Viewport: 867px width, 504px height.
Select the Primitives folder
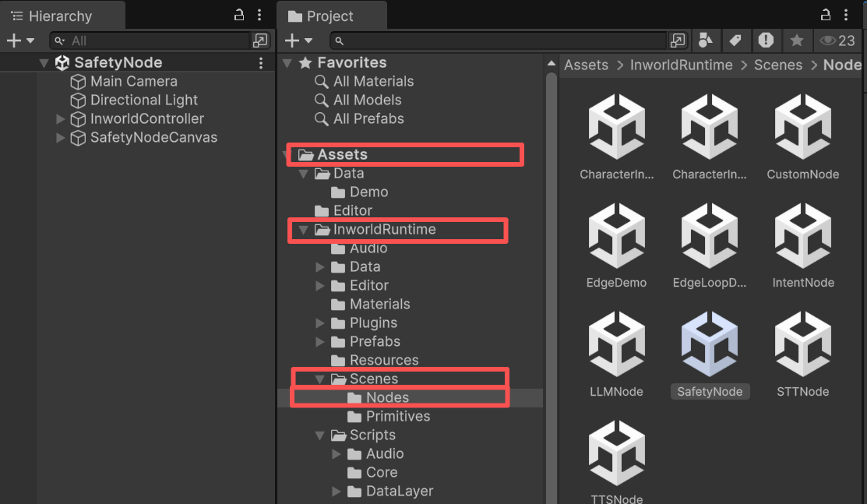coord(397,417)
